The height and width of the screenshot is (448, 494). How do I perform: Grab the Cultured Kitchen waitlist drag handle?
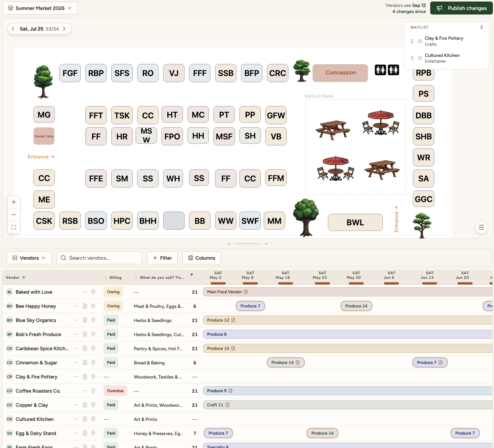coord(412,58)
